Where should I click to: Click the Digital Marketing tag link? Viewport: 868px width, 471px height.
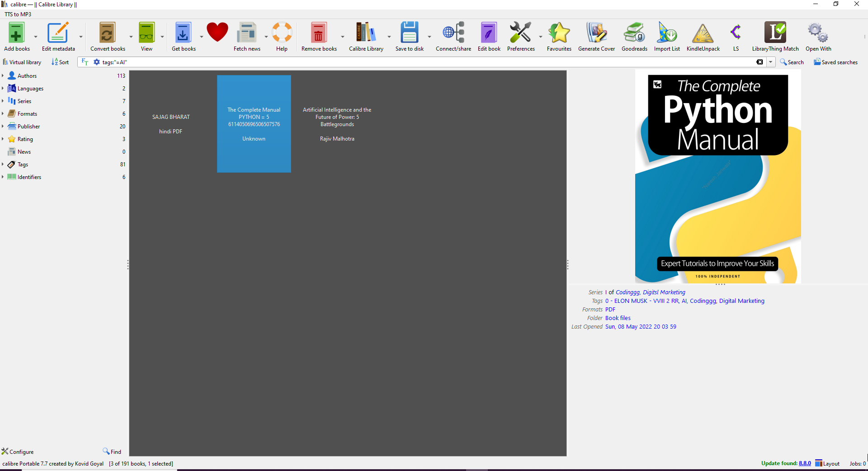pos(742,301)
